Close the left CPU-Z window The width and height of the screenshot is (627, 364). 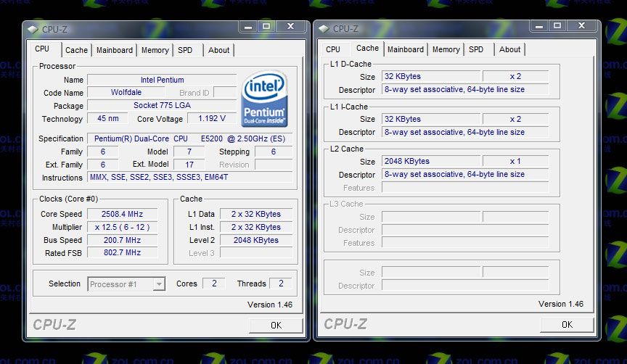(291, 26)
